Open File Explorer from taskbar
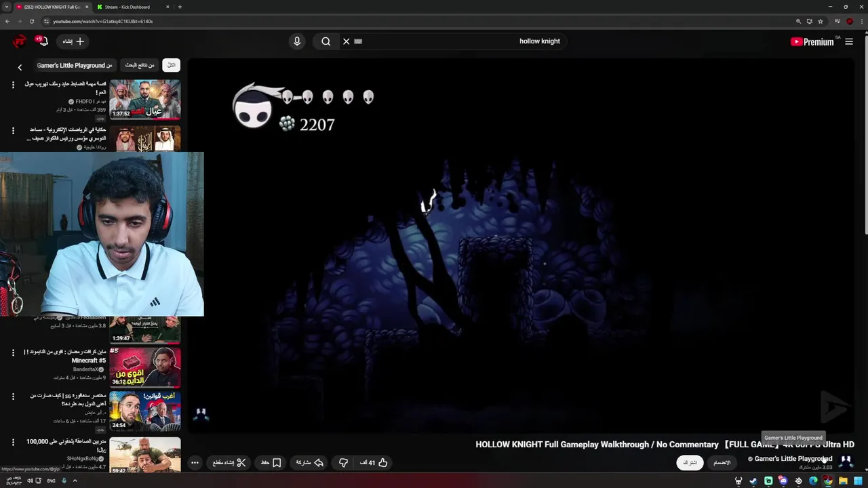This screenshot has width=868, height=488. pos(843,481)
